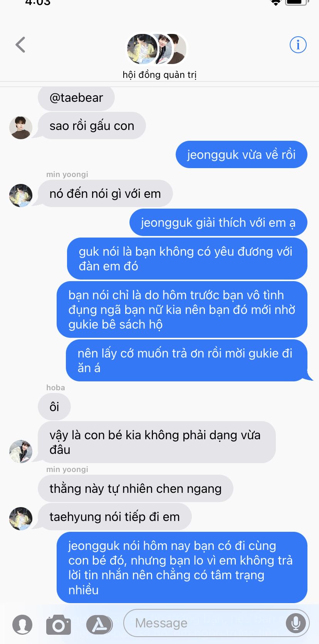Tap avatar beside 'taehyung nói tiếp đi em'
Viewport: 319px width, 644px height.
click(x=21, y=519)
